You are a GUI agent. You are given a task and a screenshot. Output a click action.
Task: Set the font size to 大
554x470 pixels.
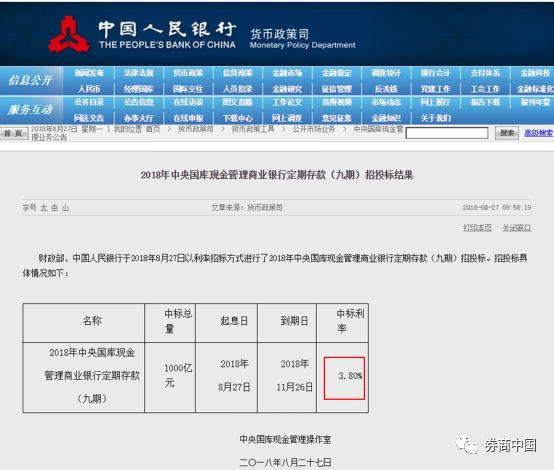tap(44, 208)
